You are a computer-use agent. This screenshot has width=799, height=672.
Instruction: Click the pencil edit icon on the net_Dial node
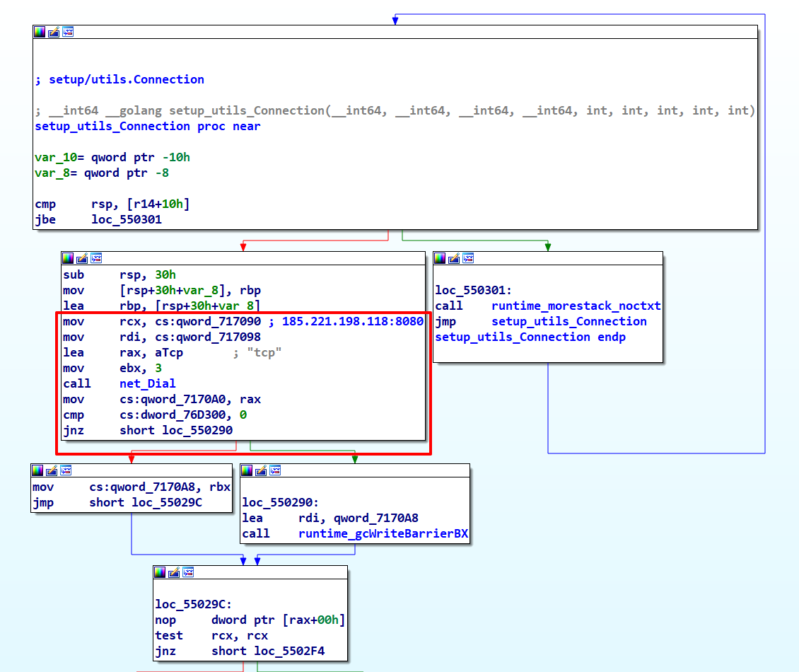click(82, 258)
